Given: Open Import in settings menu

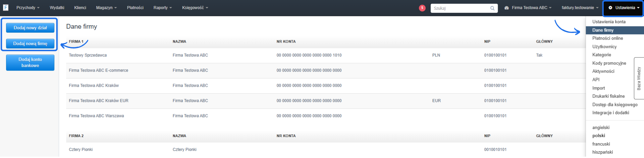Looking at the screenshot, I should pos(599,88).
